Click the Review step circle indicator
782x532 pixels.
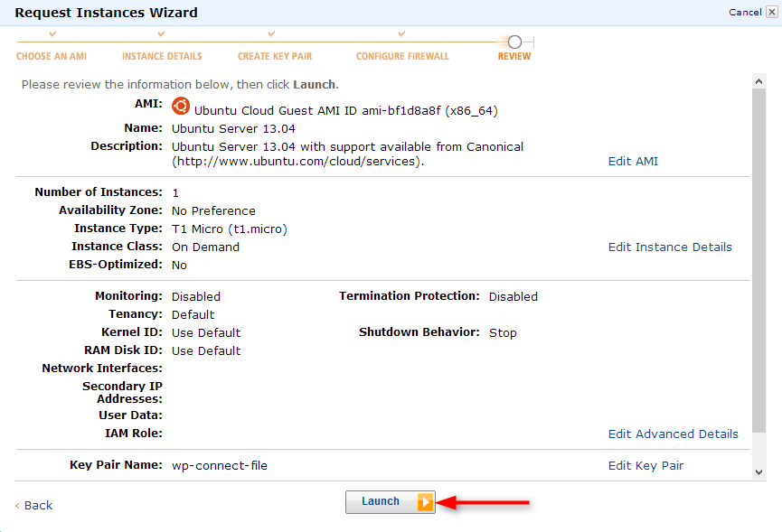pos(514,42)
